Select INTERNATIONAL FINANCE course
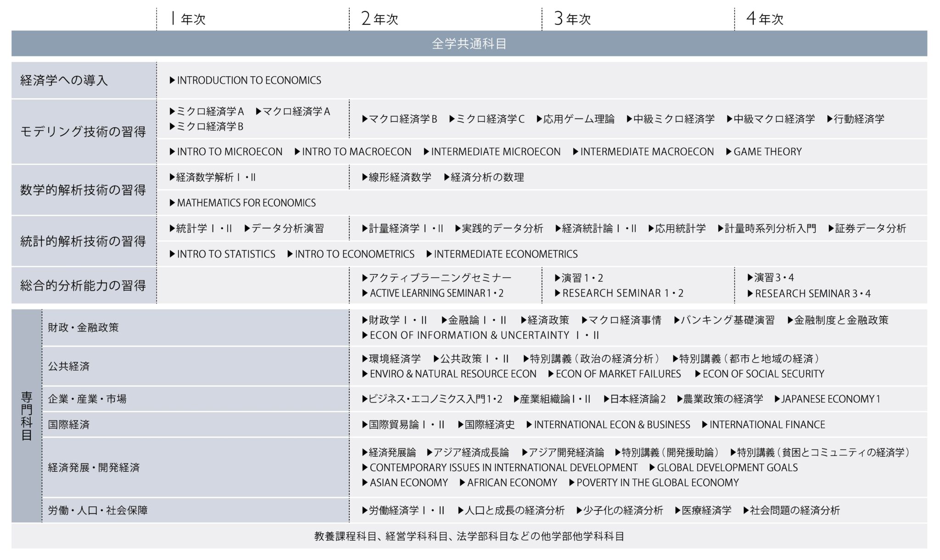The height and width of the screenshot is (560, 940). pos(764,425)
